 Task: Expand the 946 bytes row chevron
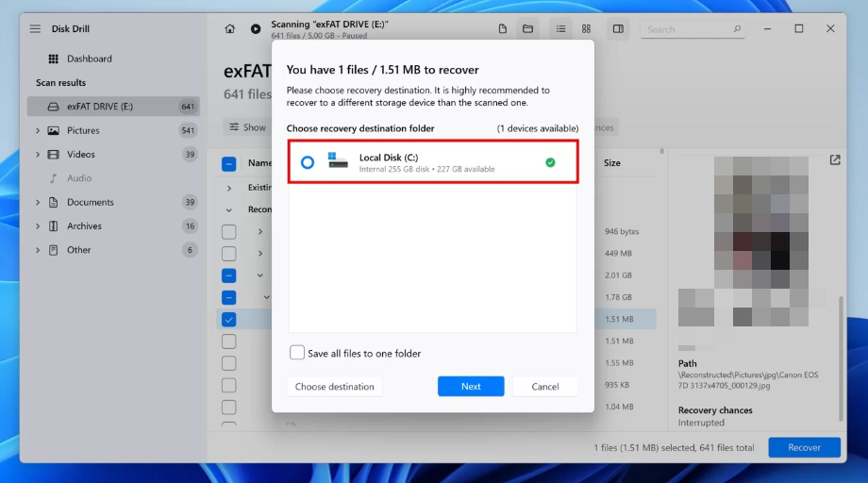(260, 231)
